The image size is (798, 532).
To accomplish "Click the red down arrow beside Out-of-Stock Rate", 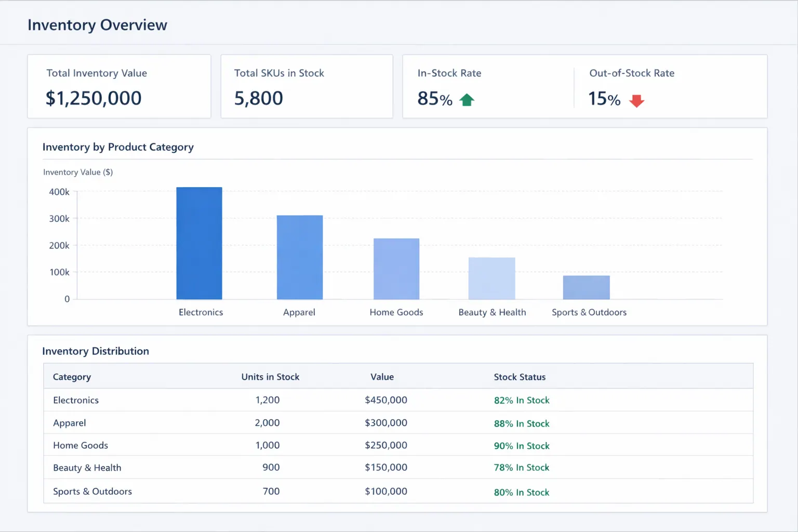I will click(x=637, y=101).
